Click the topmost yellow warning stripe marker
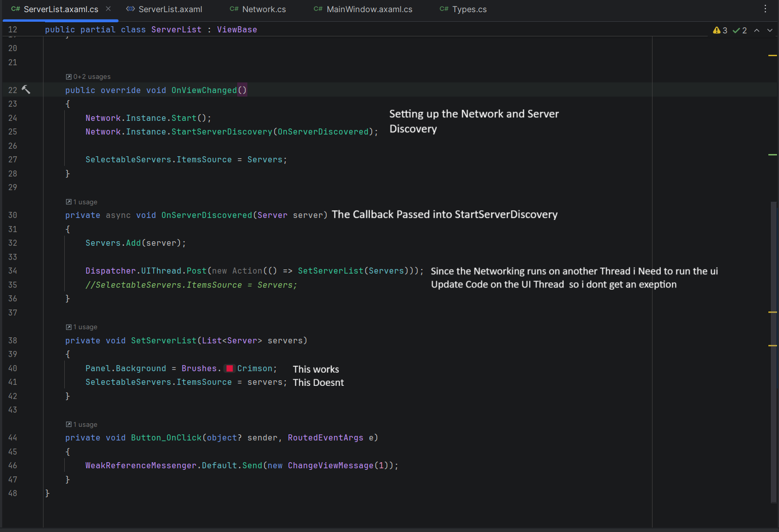779x532 pixels. coord(772,55)
